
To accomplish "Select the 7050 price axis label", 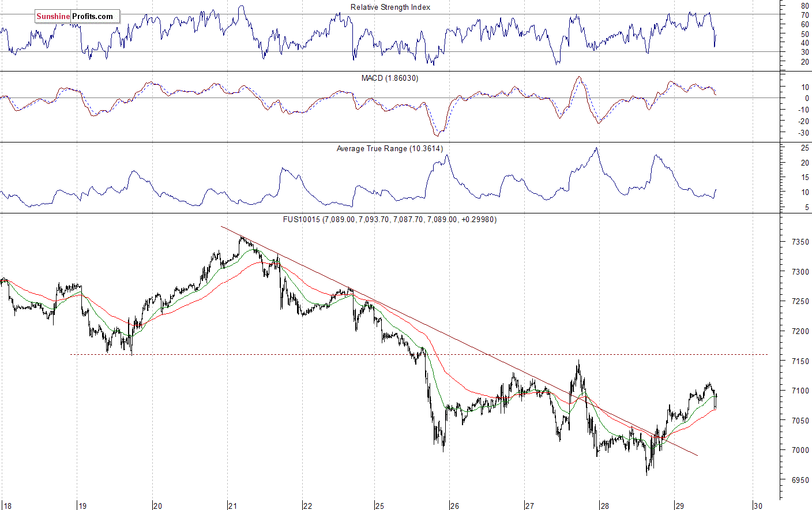I will 800,421.
